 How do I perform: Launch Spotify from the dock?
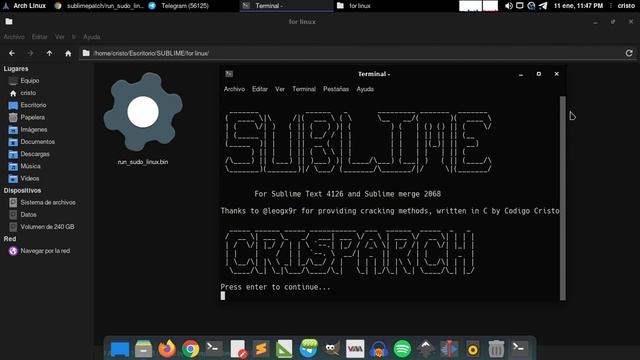pyautogui.click(x=402, y=349)
